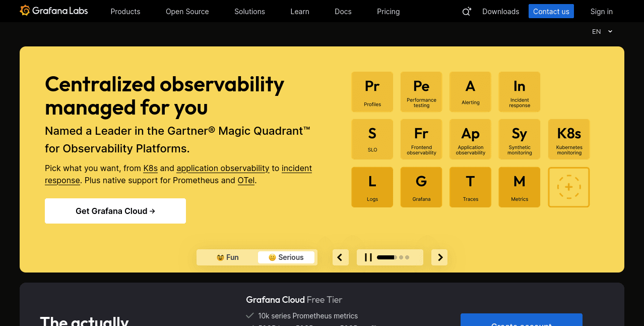The height and width of the screenshot is (326, 644).
Task: Select the S SLO tile
Action: 372,139
